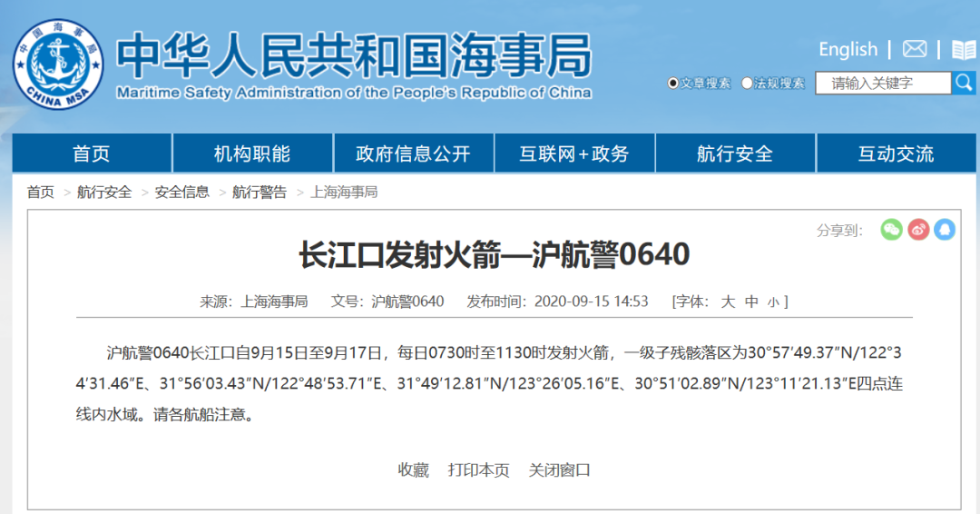Image resolution: width=980 pixels, height=514 pixels.
Task: Click 打印本页 to print the page
Action: [x=478, y=470]
